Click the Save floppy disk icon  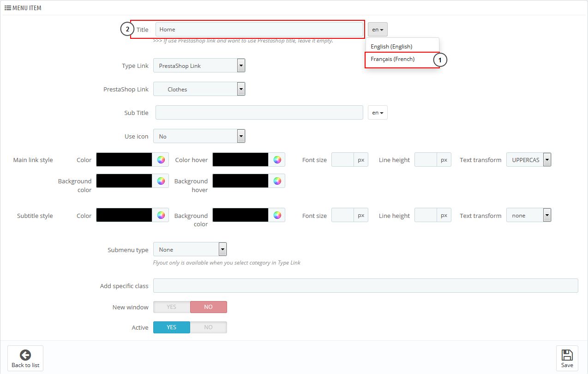pyautogui.click(x=567, y=355)
